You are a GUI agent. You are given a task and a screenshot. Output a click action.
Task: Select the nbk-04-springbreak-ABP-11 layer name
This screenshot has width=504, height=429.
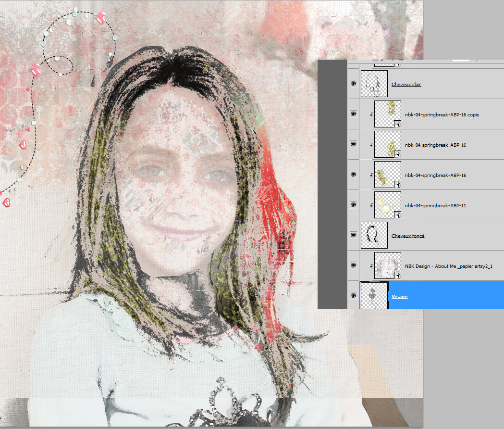pyautogui.click(x=435, y=205)
